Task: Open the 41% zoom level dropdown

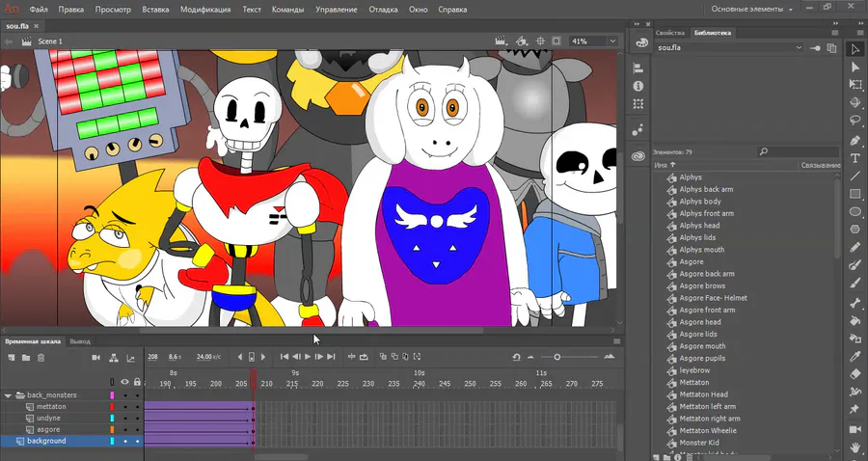Action: point(612,41)
